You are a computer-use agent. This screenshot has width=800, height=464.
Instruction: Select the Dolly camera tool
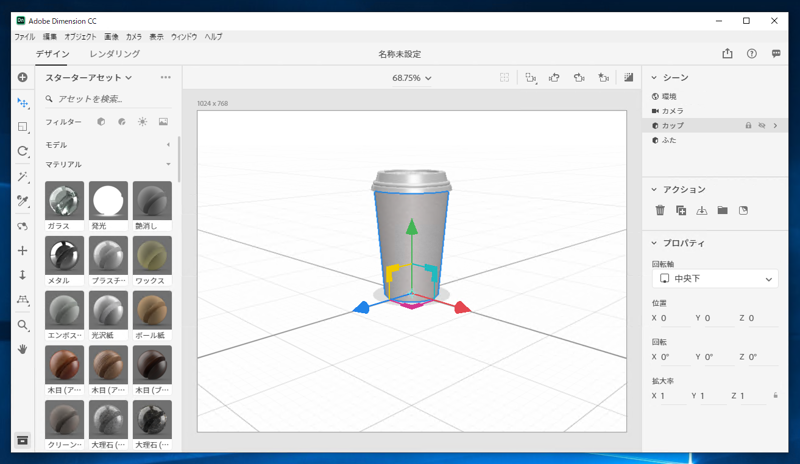coord(22,275)
